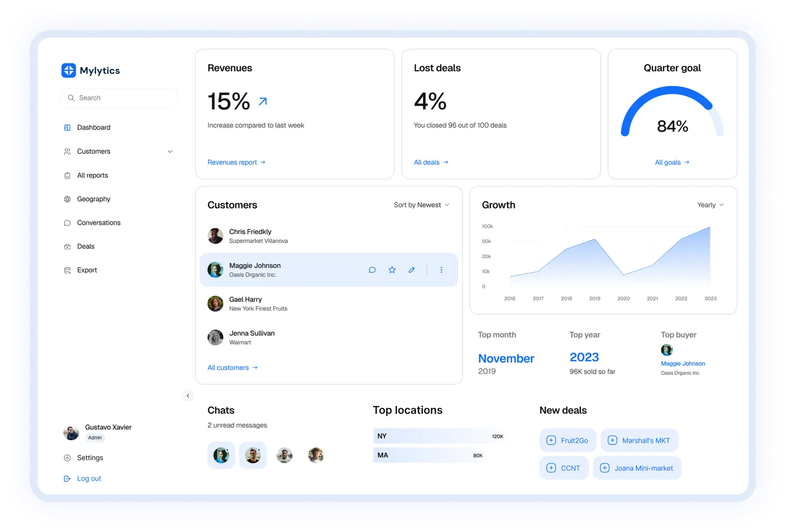Open the Yearly dropdown on Growth chart
Image resolution: width=786 pixels, height=532 pixels.
click(710, 205)
